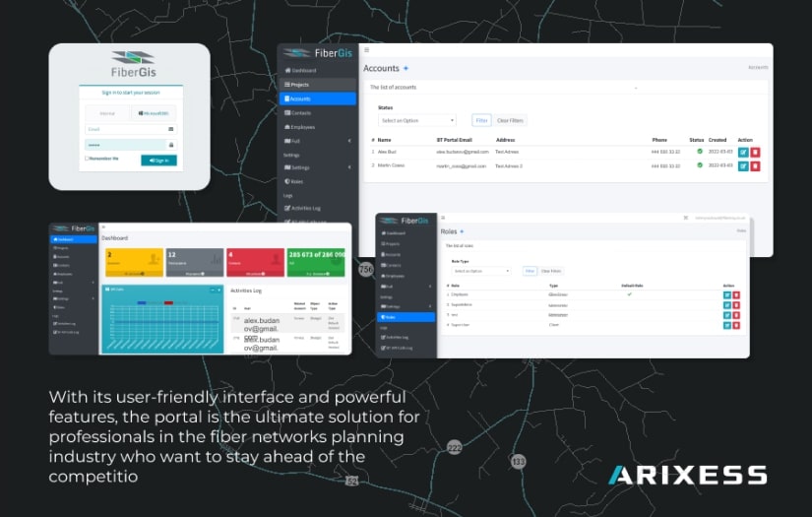Delete the Martin Coase account row

[755, 165]
